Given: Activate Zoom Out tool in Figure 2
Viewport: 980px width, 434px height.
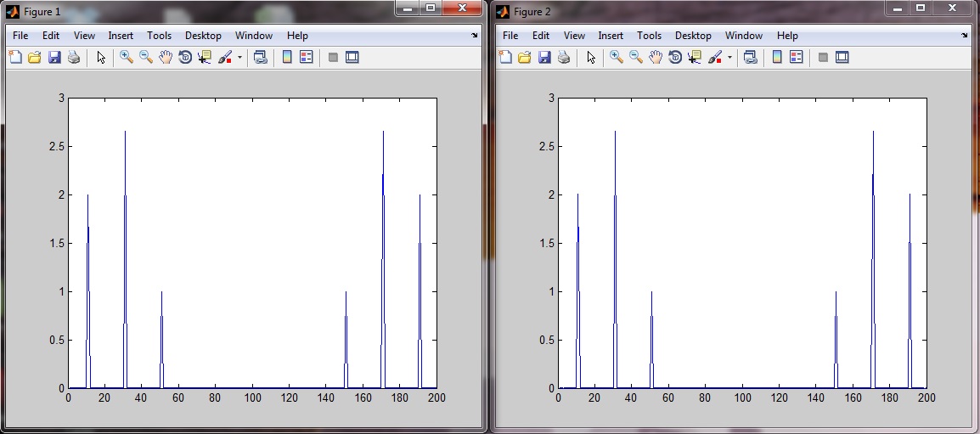Looking at the screenshot, I should [636, 58].
